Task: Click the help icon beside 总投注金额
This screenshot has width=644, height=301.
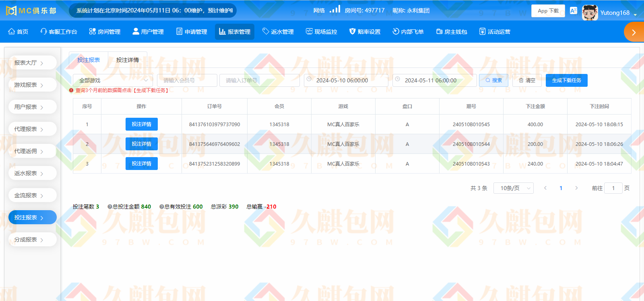Action: pos(109,207)
